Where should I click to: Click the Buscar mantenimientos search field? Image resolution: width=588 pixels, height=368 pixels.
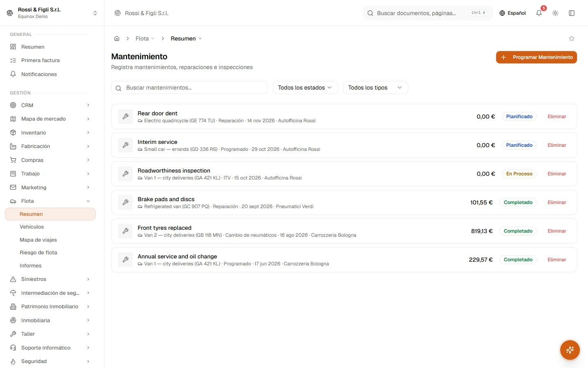coord(189,88)
